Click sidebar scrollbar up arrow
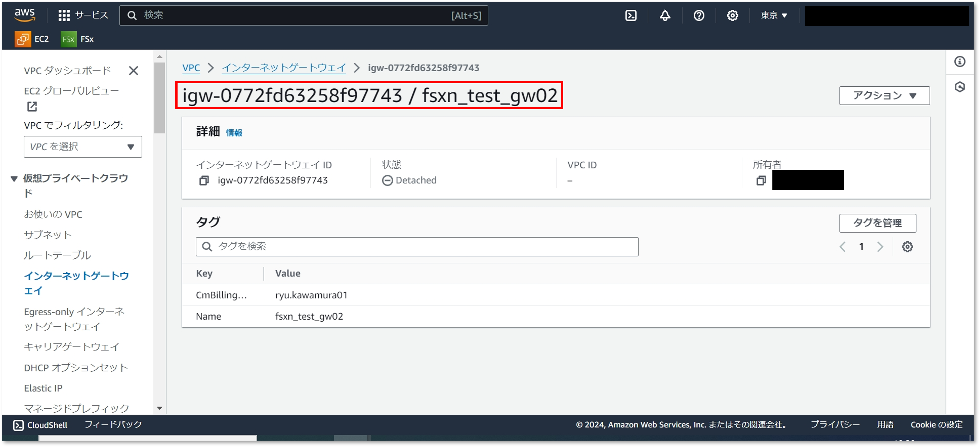 click(159, 56)
